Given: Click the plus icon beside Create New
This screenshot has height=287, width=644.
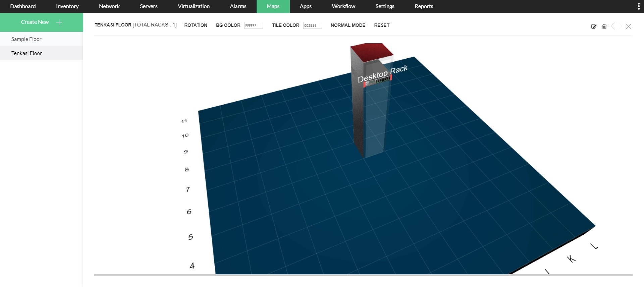Looking at the screenshot, I should 59,22.
